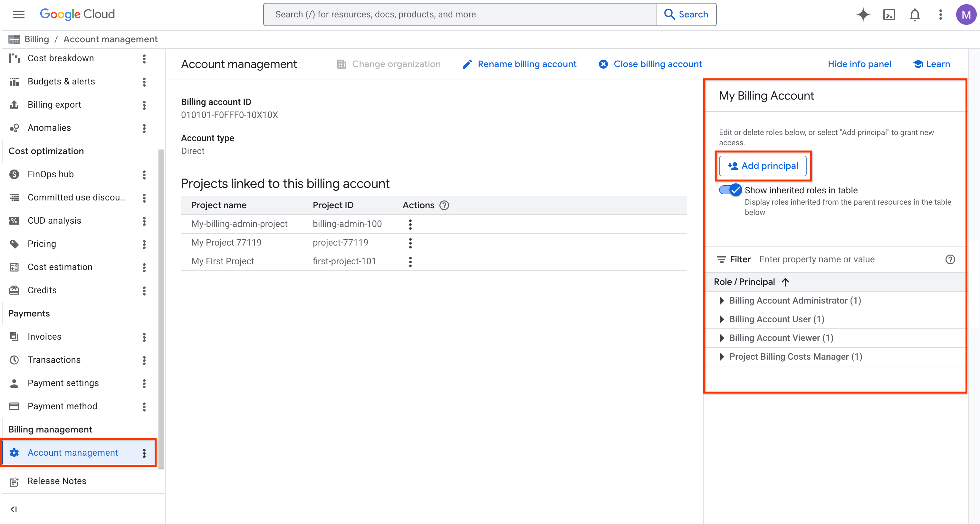
Task: Open the Gemini AI sparkle icon
Action: [x=863, y=15]
